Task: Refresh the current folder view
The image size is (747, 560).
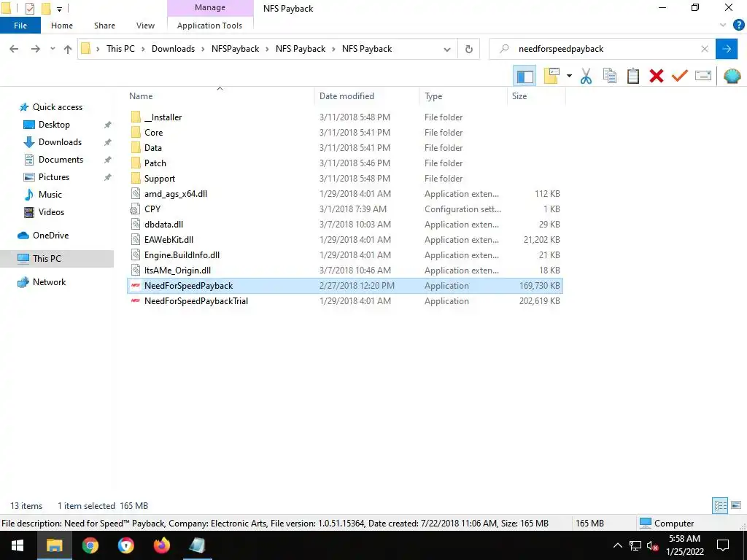Action: 469,49
